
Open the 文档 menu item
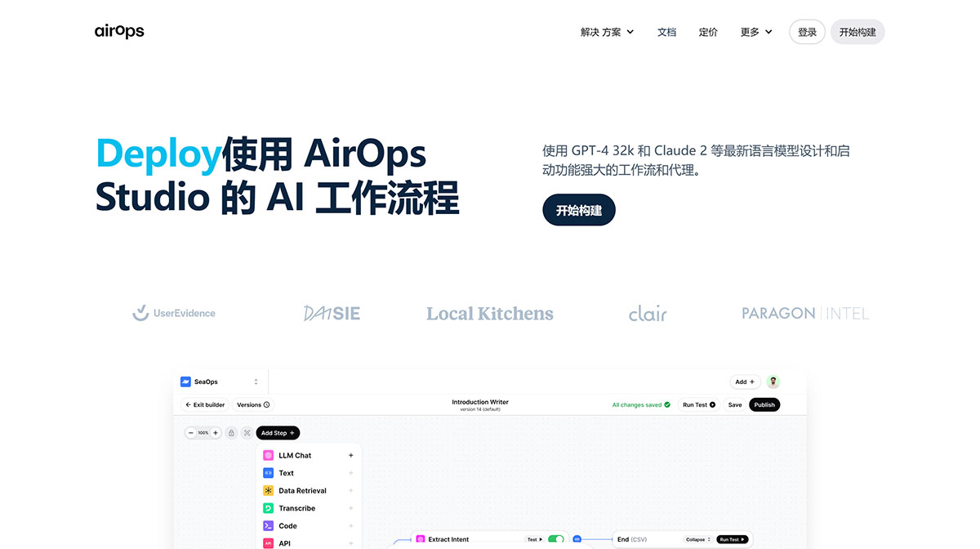coord(666,32)
